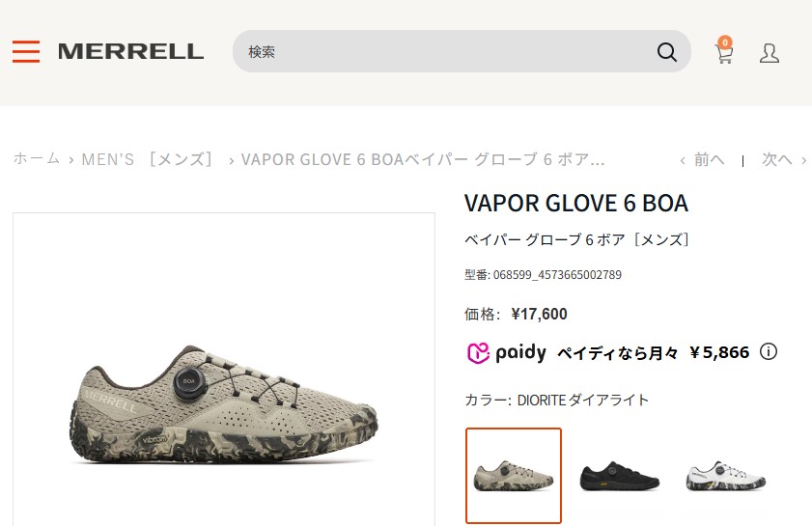Click the ペイディなら月々 ¥5,866 text
The height and width of the screenshot is (526, 812).
(x=653, y=352)
